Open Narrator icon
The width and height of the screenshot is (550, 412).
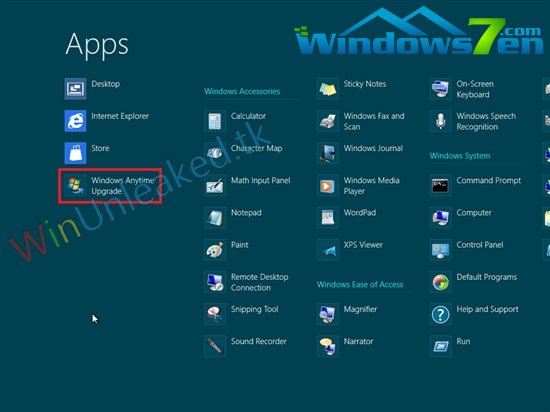pyautogui.click(x=328, y=346)
